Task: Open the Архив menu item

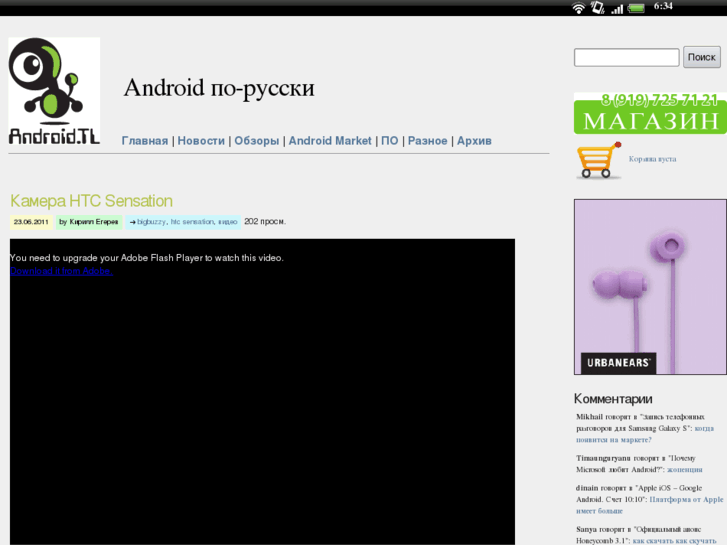Action: [474, 141]
